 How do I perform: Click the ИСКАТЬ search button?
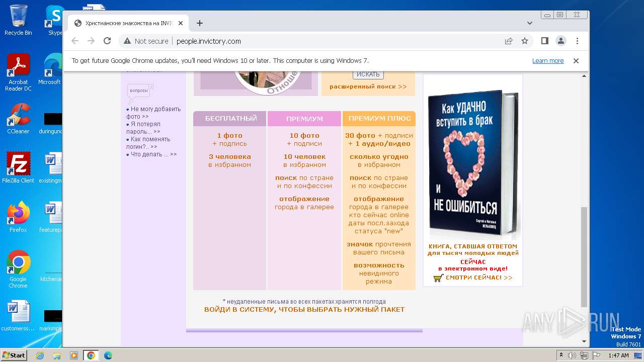368,74
